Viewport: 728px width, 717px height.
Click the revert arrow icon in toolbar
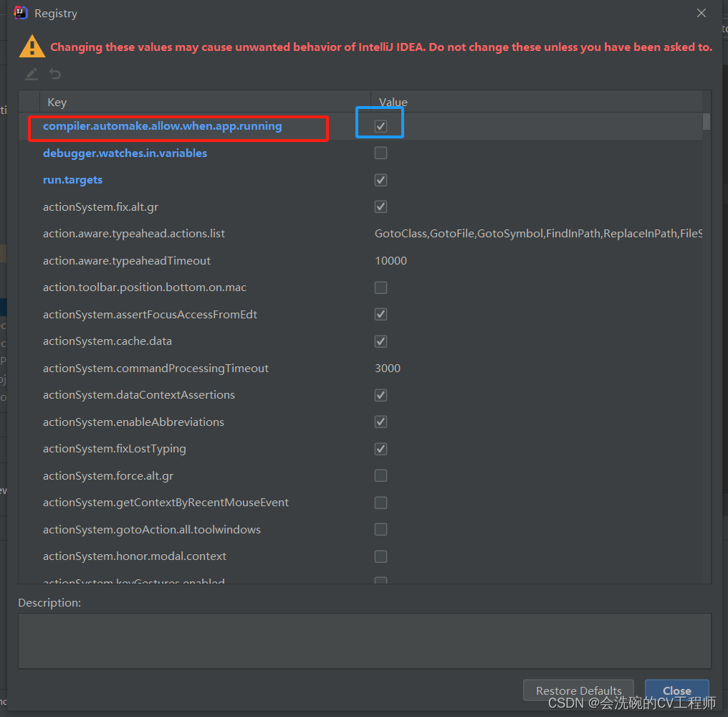coord(55,74)
